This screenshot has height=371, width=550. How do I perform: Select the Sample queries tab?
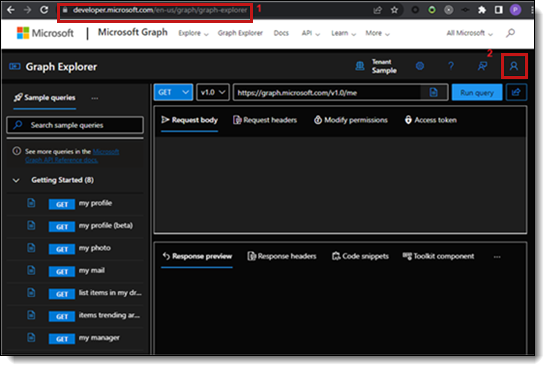pyautogui.click(x=45, y=98)
